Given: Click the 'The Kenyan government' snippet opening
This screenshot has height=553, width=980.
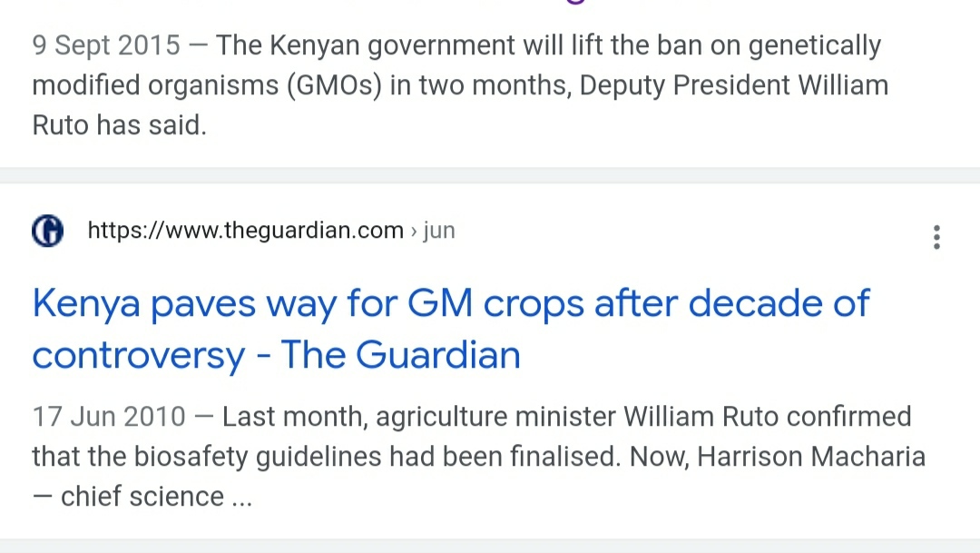Looking at the screenshot, I should (x=365, y=45).
